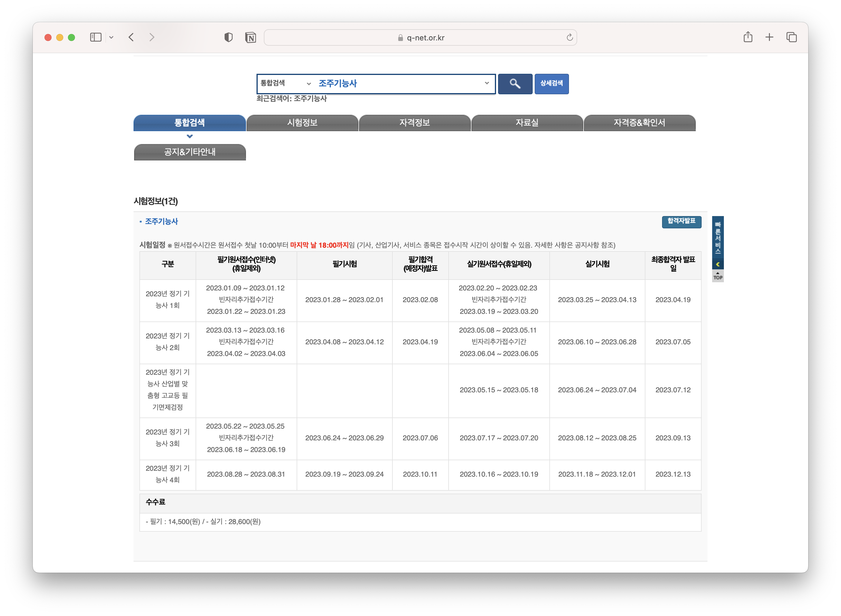Open the privacy shield icon
The height and width of the screenshot is (616, 841).
[x=228, y=37]
